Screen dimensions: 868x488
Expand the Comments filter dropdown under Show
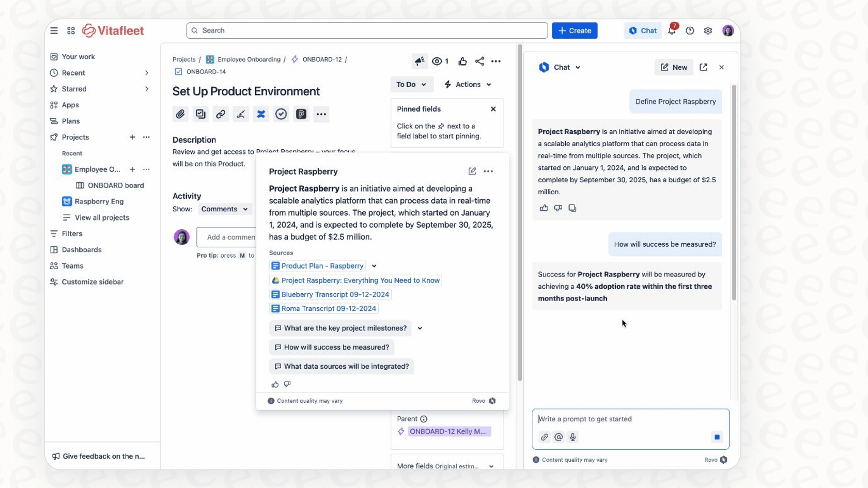pos(225,209)
